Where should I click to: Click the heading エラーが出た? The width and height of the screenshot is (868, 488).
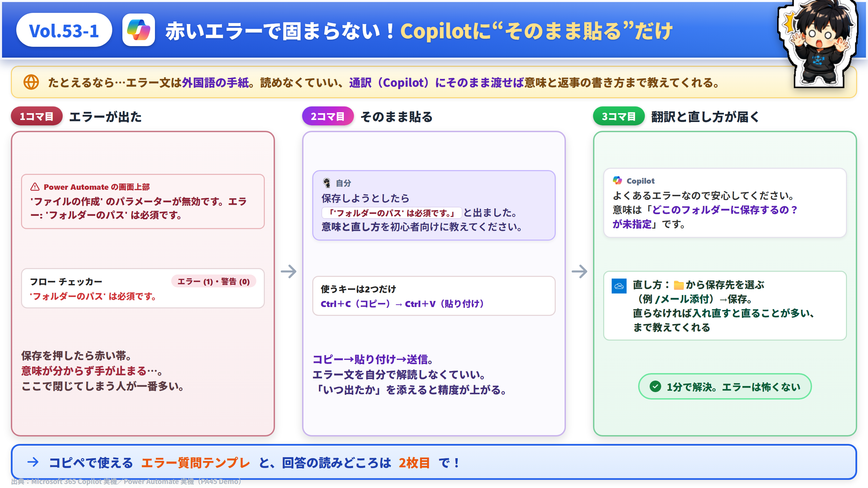(105, 117)
